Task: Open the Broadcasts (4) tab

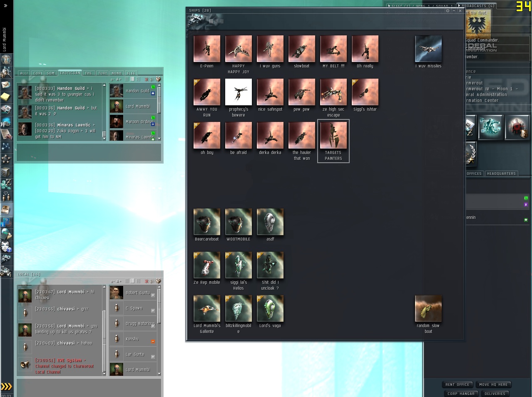Action: click(475, 6)
